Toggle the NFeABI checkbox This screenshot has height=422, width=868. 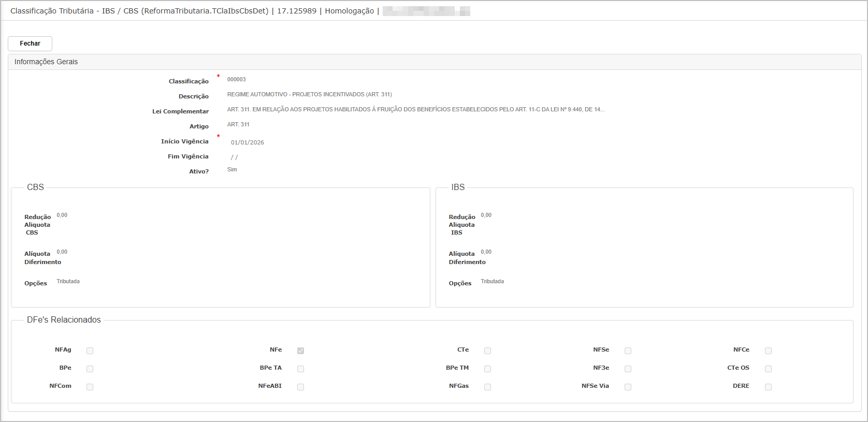click(x=300, y=387)
